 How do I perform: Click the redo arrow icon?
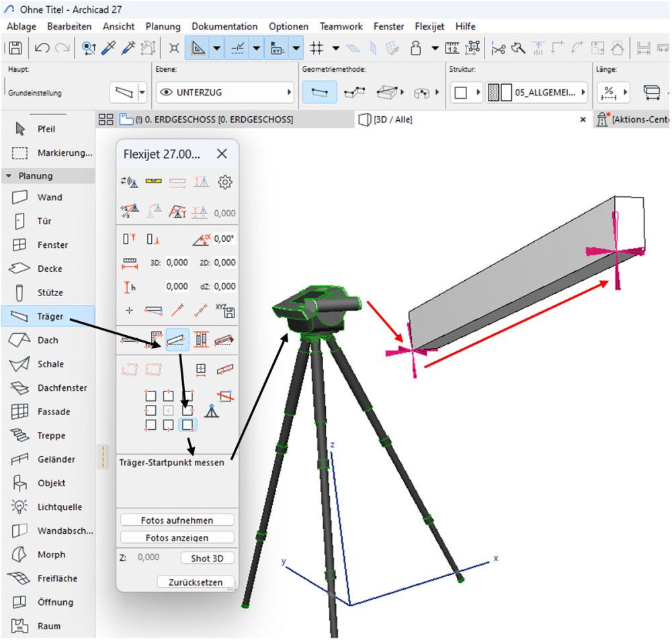pyautogui.click(x=63, y=48)
